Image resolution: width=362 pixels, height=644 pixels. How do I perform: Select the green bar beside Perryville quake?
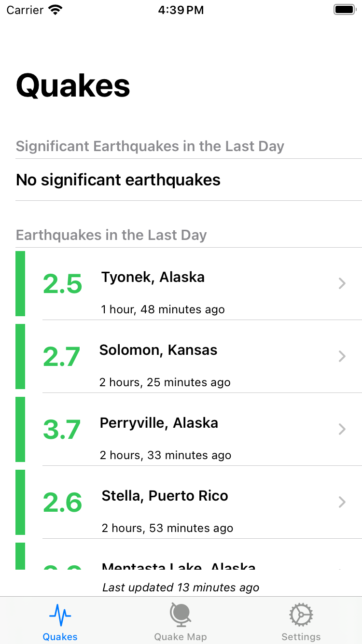pyautogui.click(x=20, y=430)
